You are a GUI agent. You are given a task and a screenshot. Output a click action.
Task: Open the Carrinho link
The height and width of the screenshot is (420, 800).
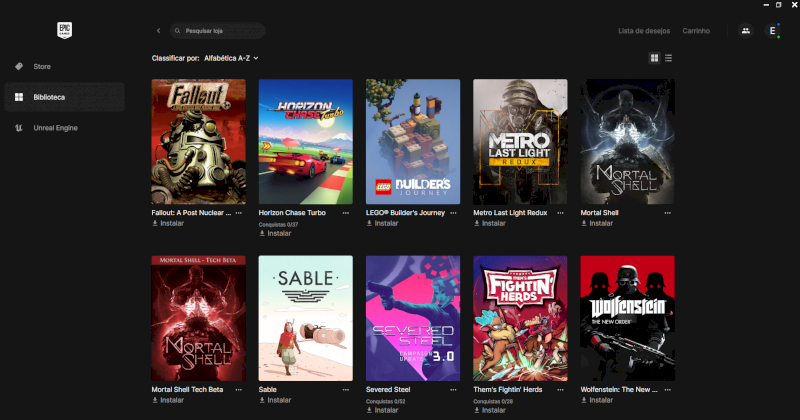[x=696, y=31]
